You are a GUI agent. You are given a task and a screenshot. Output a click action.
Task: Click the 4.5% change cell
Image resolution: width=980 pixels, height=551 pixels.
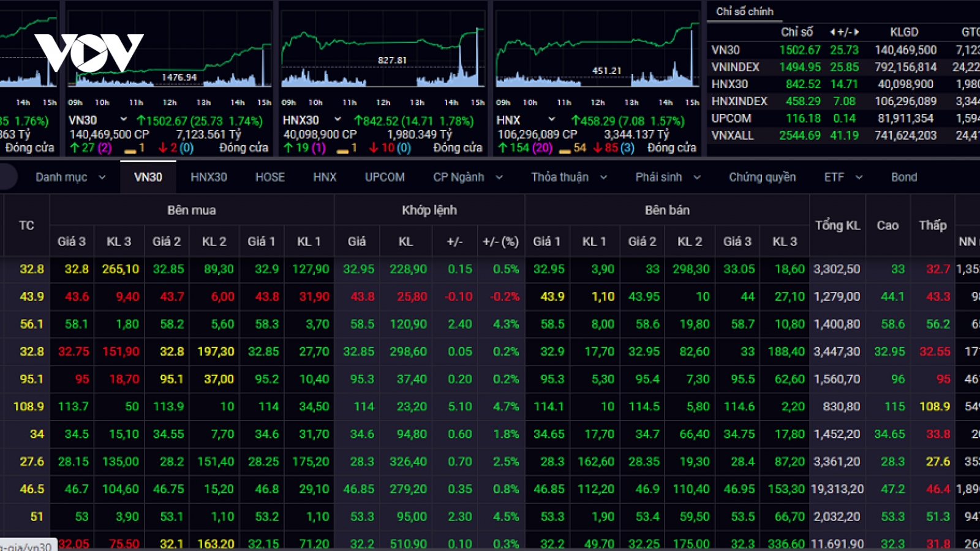(x=506, y=517)
